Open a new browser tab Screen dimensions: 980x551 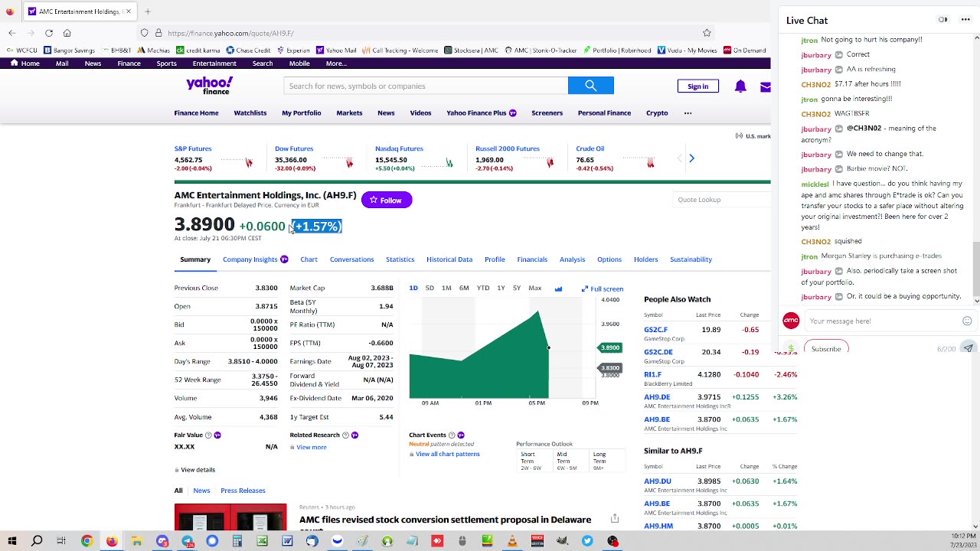pyautogui.click(x=148, y=11)
